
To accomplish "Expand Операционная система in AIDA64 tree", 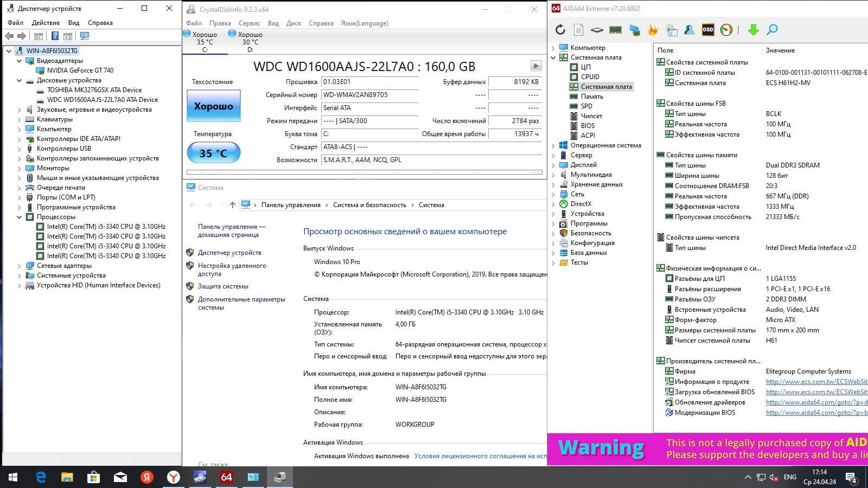I will (x=553, y=145).
